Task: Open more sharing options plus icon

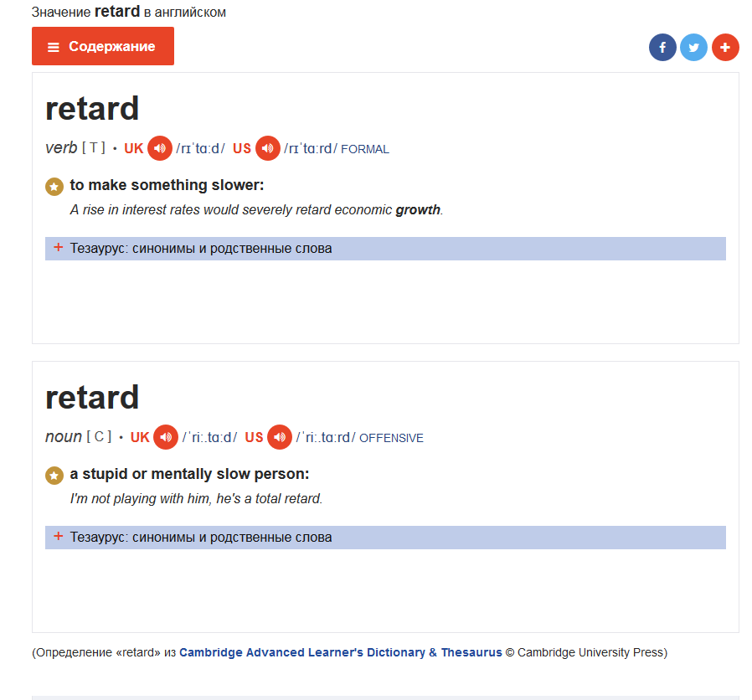Action: click(725, 48)
